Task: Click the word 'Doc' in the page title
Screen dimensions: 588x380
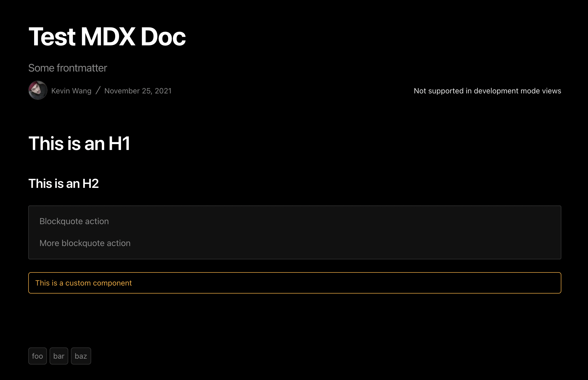Action: point(163,37)
